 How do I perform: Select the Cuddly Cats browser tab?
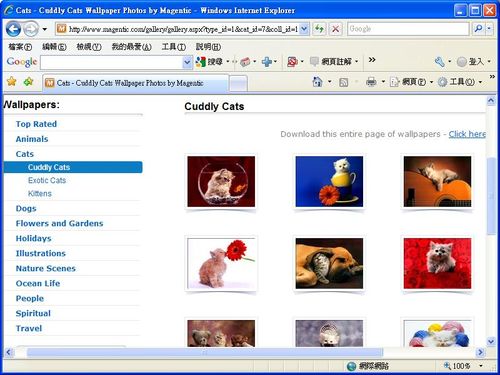pos(136,83)
